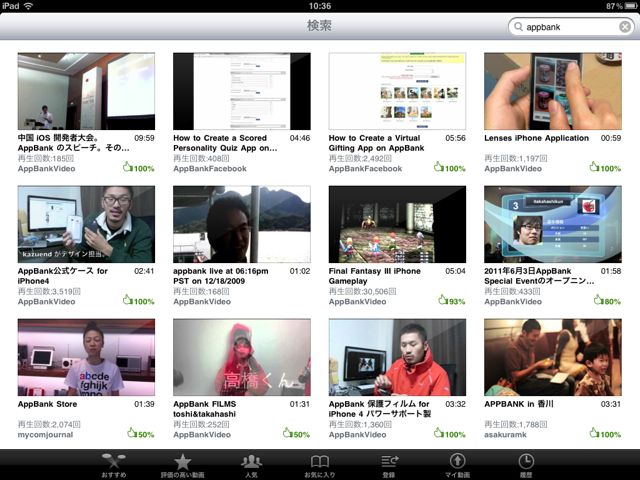
Task: Tap thumbs-up icon for AppBank FILMS video
Action: coord(287,433)
